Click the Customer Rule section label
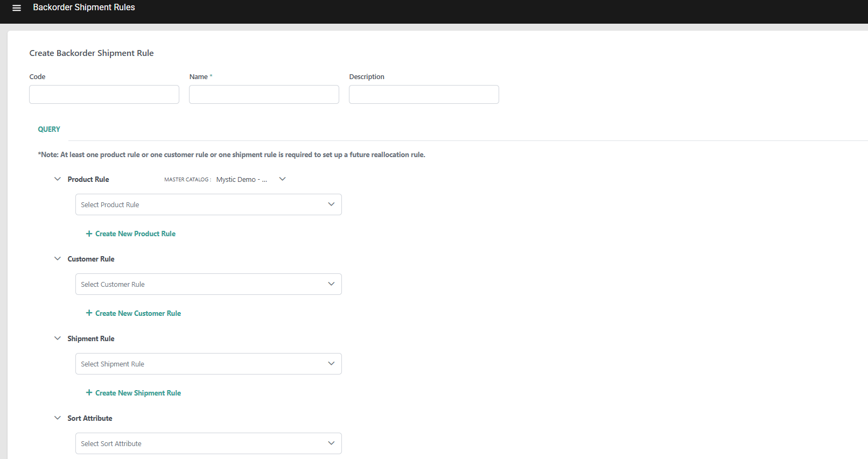The width and height of the screenshot is (868, 459). click(x=91, y=259)
